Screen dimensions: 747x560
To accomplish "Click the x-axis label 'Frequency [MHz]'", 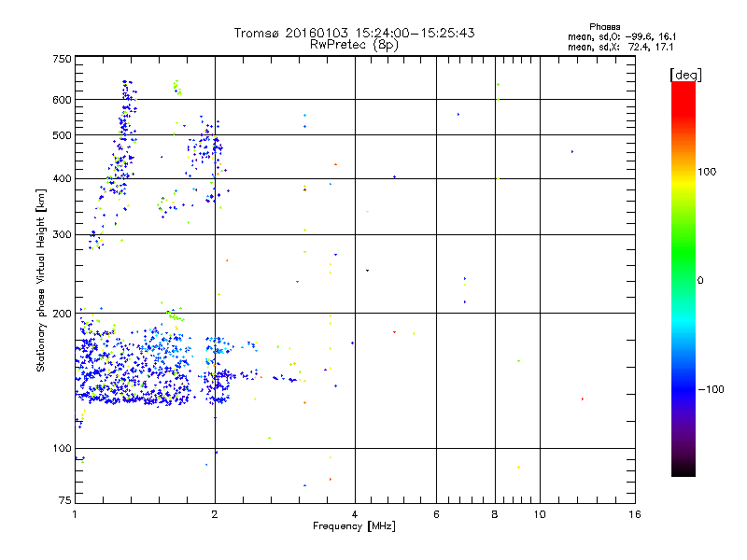I will (x=354, y=525).
